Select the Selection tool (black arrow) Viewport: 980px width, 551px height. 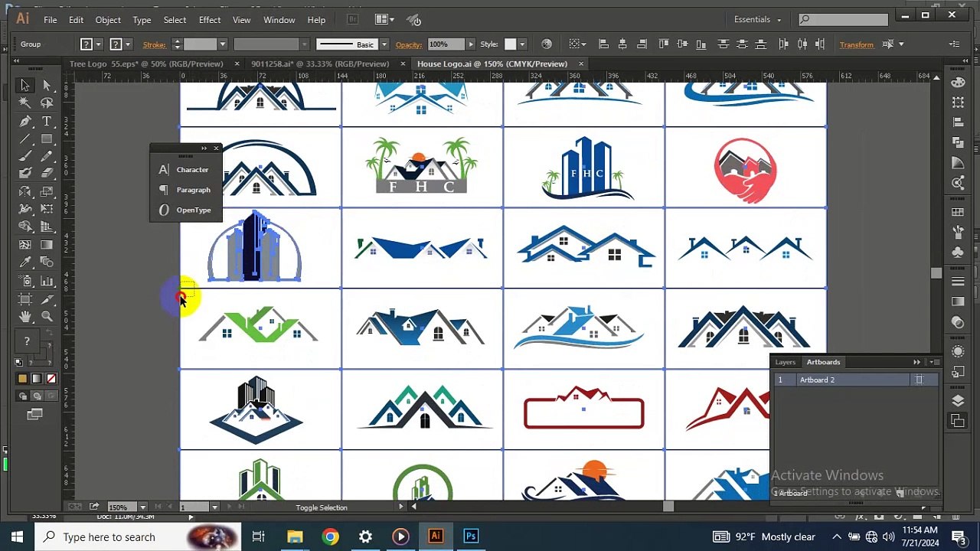pos(24,86)
